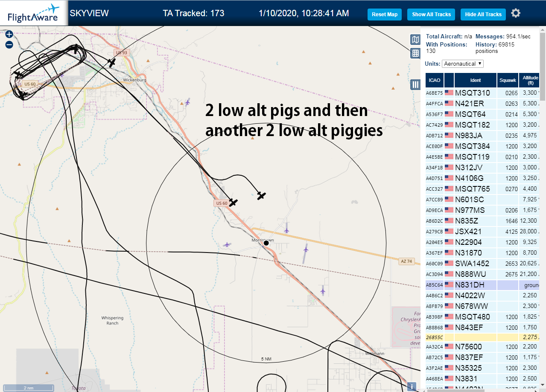
Task: Open the Units Aeronautical dropdown
Action: (463, 64)
